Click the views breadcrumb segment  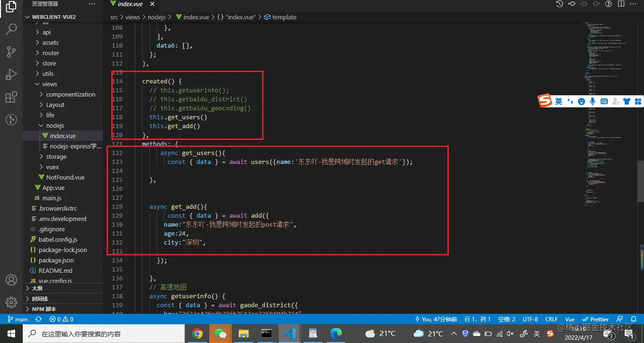[x=132, y=17]
